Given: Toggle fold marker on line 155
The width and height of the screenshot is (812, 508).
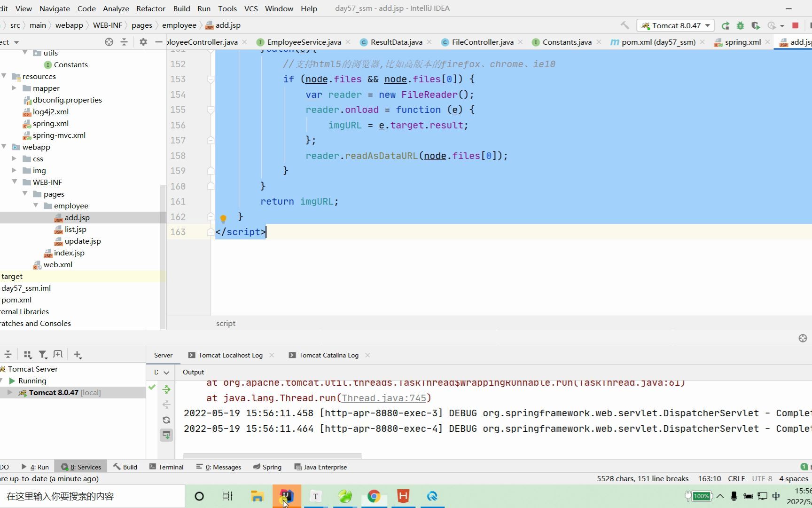Looking at the screenshot, I should pyautogui.click(x=211, y=110).
